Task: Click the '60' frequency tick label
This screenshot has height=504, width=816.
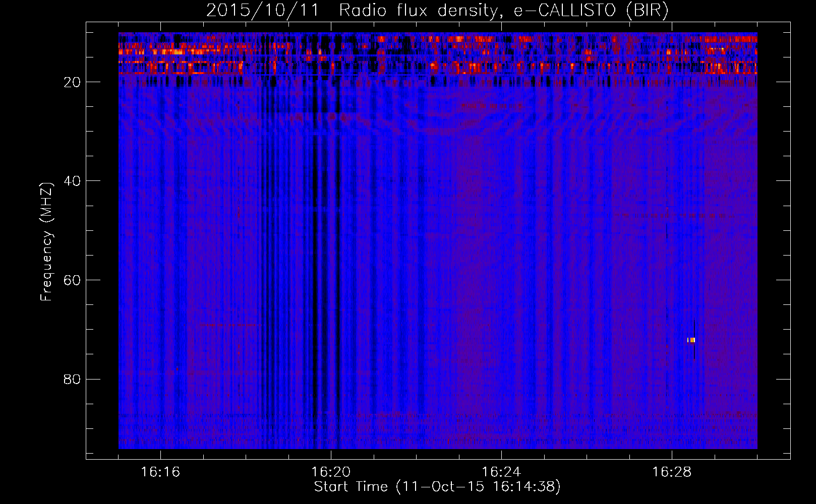Action: (x=72, y=280)
